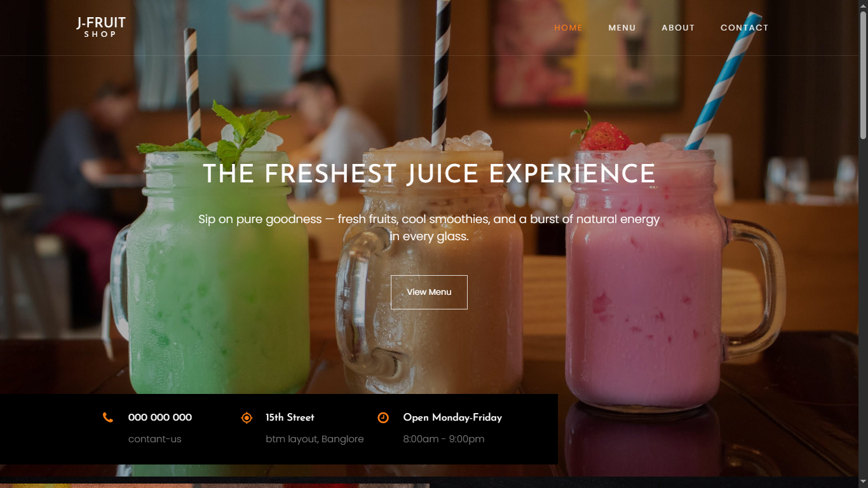This screenshot has height=488, width=868.
Task: Click the contant-us text
Action: pyautogui.click(x=155, y=439)
